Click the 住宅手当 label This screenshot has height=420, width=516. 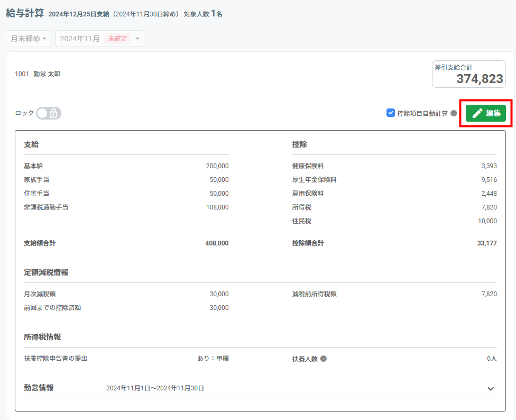(x=36, y=194)
